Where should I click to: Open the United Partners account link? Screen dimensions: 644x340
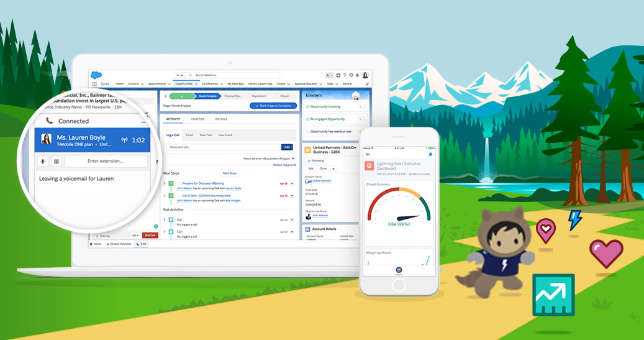322,181
